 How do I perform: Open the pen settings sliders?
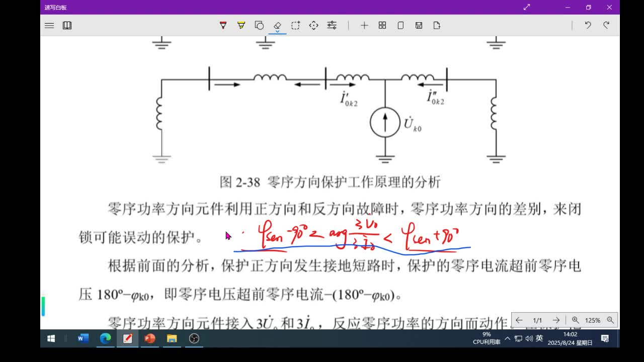tap(332, 25)
